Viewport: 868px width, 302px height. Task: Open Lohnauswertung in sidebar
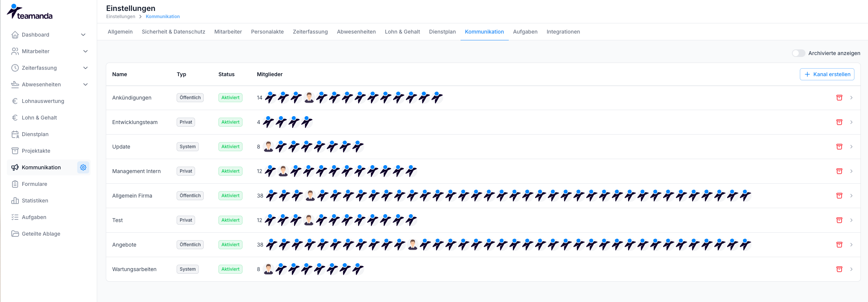click(x=43, y=101)
